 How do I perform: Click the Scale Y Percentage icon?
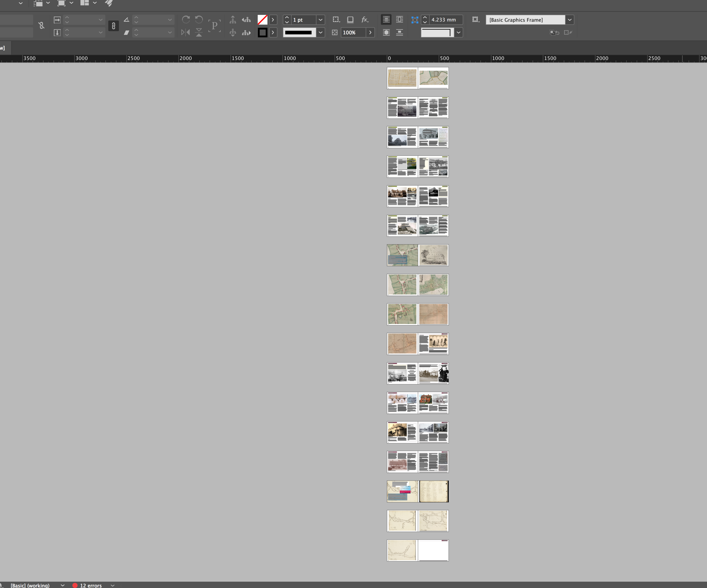pos(57,33)
